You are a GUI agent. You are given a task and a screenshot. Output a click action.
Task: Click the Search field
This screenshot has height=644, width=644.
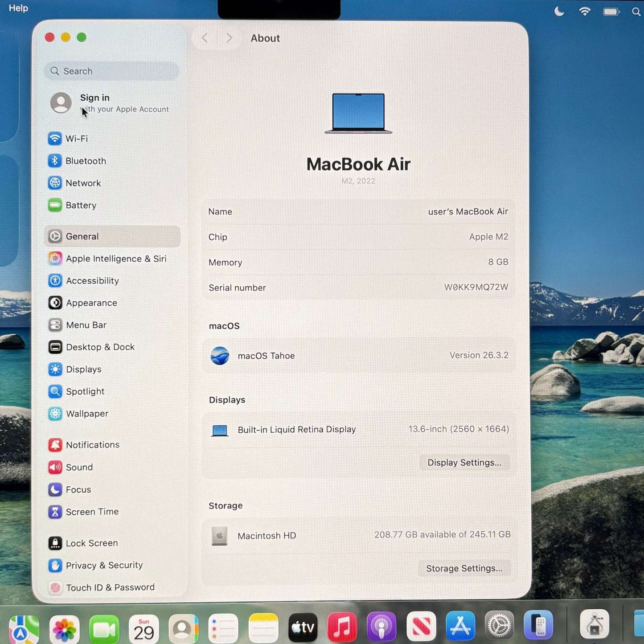point(111,71)
